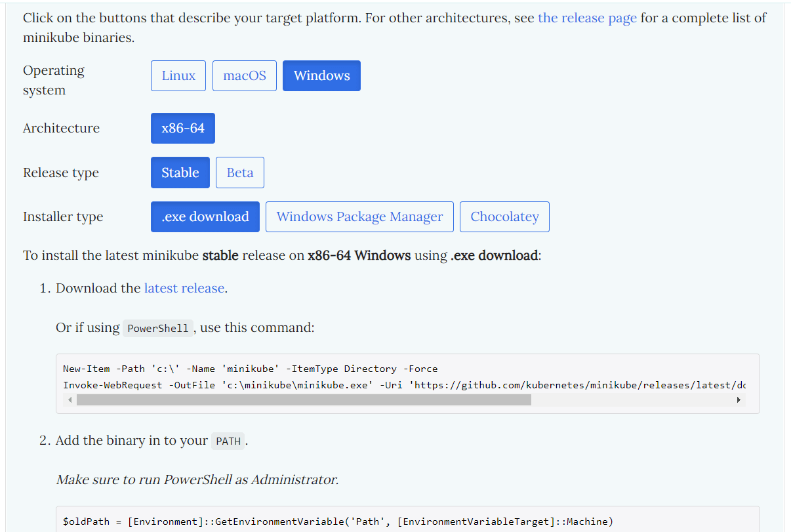The width and height of the screenshot is (791, 532).
Task: Select the Stable release type
Action: tap(180, 173)
